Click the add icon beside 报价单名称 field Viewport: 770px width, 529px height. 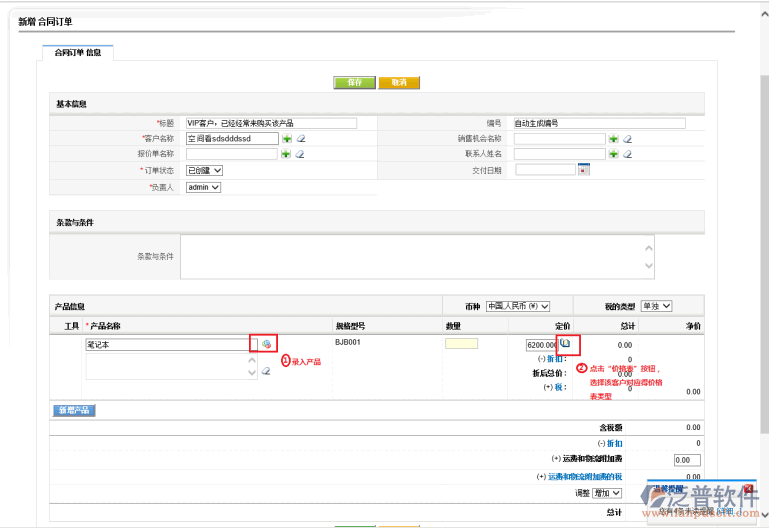[x=286, y=154]
